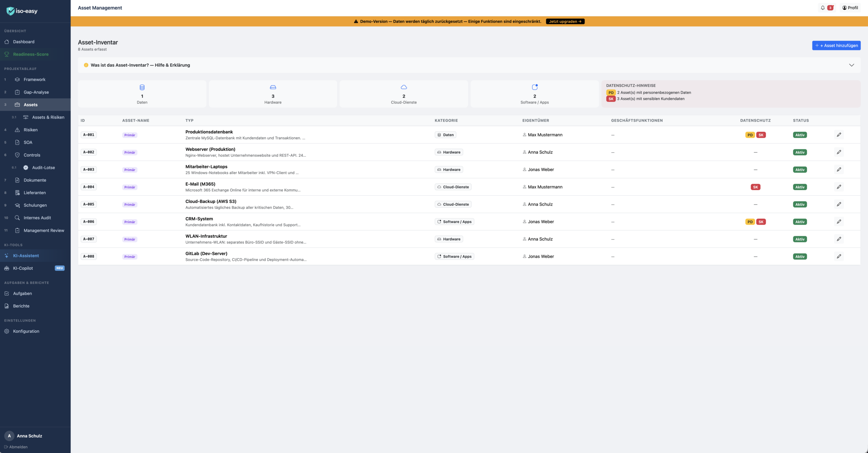Edit asset A-001 with pencil icon
This screenshot has height=453, width=868.
(839, 135)
